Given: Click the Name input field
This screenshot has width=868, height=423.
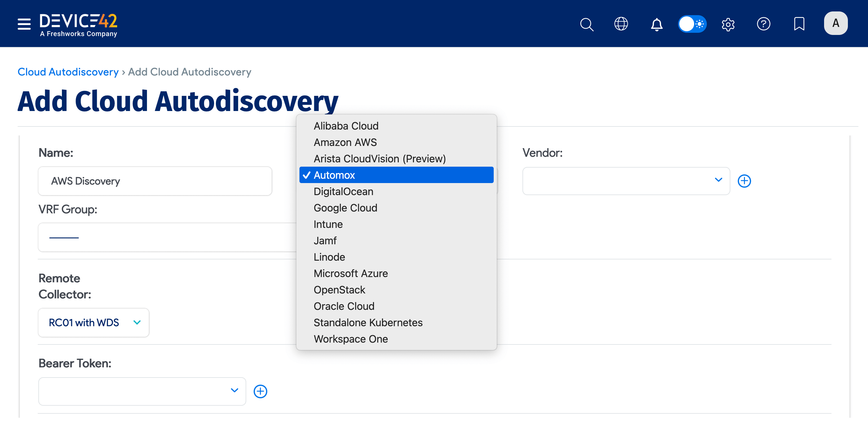Looking at the screenshot, I should coord(155,181).
